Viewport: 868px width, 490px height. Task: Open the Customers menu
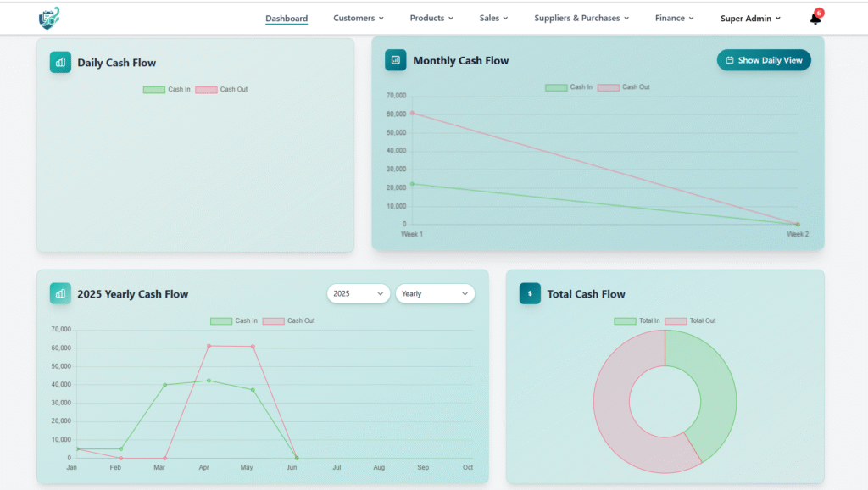click(358, 18)
